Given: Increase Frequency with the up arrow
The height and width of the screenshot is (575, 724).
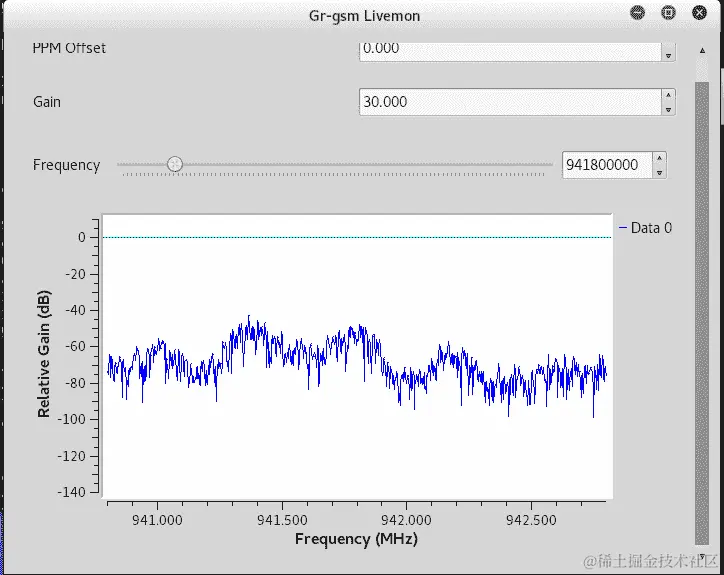Looking at the screenshot, I should (x=659, y=158).
